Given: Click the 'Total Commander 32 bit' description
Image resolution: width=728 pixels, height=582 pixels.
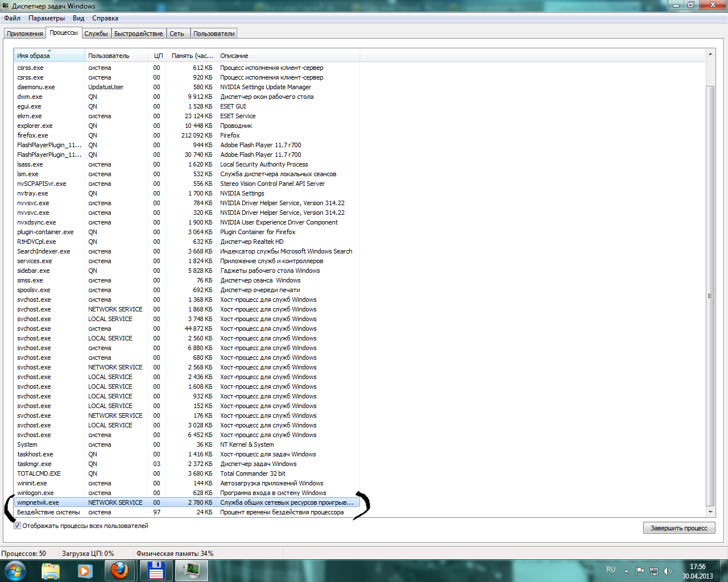Looking at the screenshot, I should click(x=253, y=473).
